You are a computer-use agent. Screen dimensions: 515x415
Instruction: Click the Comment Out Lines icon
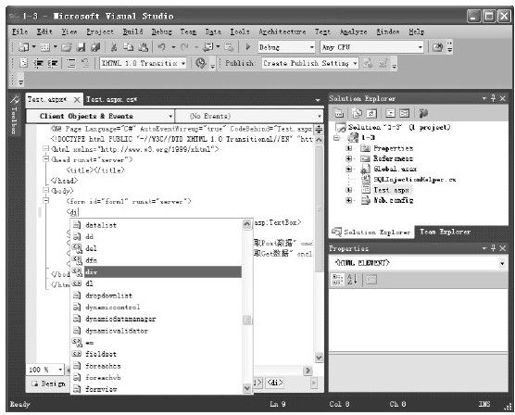(71, 63)
